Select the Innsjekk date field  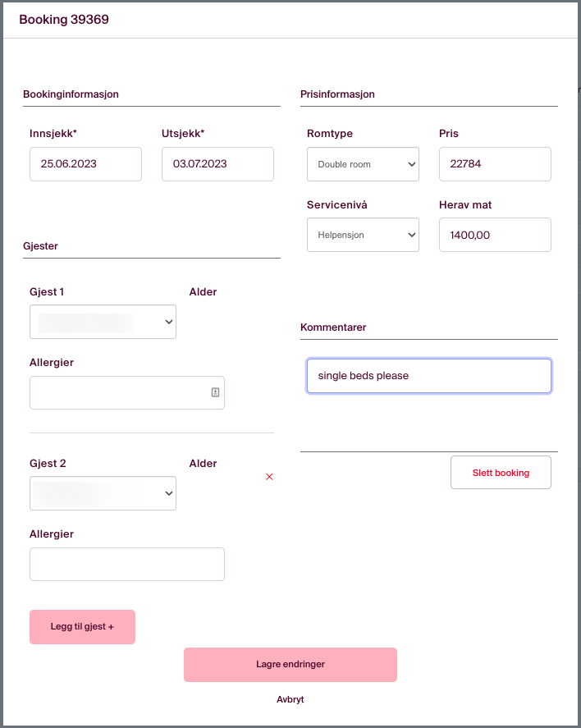[86, 164]
